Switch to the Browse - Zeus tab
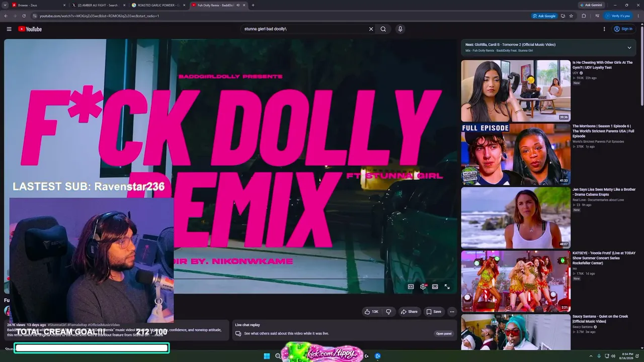The image size is (644, 362). pyautogui.click(x=39, y=5)
